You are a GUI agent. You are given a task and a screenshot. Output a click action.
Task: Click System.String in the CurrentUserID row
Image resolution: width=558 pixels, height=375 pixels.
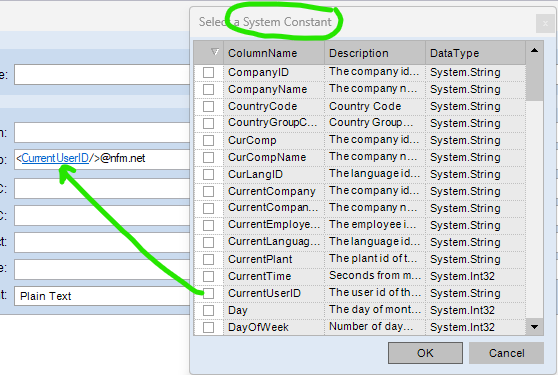[475, 293]
